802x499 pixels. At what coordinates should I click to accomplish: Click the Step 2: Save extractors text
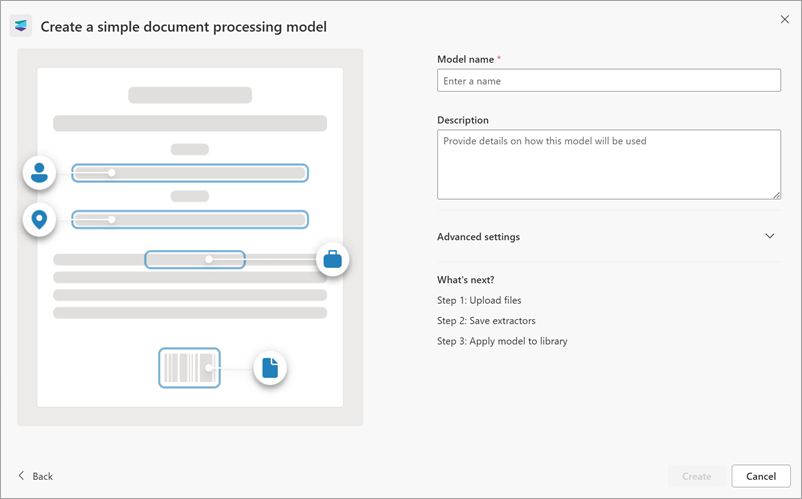point(486,320)
